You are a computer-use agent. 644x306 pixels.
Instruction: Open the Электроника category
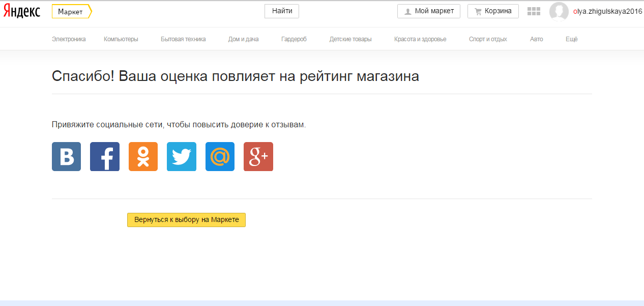(69, 39)
